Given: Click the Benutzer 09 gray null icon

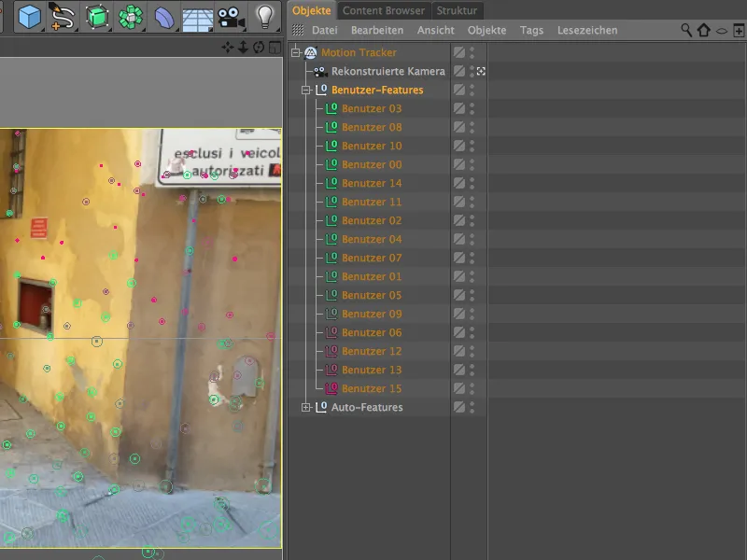Looking at the screenshot, I should pos(331,314).
